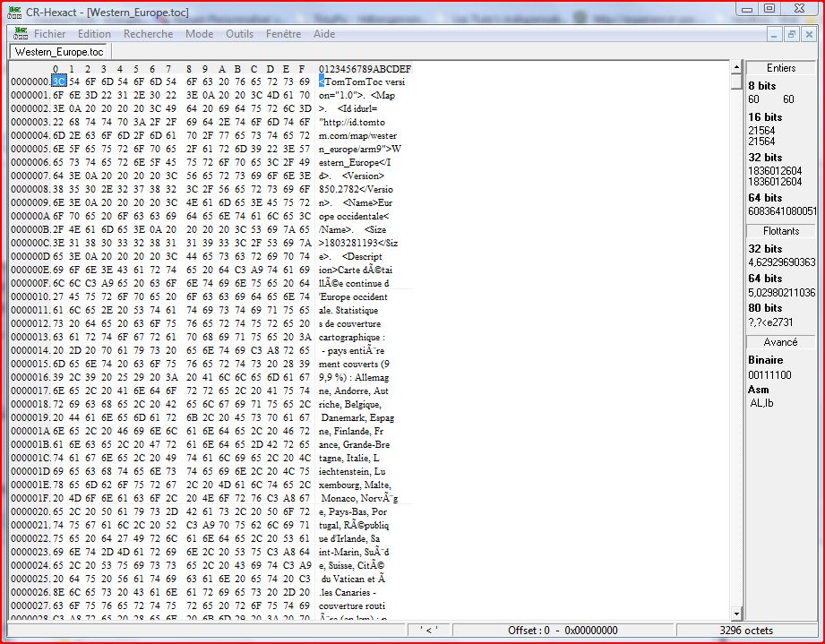This screenshot has width=825, height=644.
Task: Open the Aide menu
Action: click(x=324, y=34)
